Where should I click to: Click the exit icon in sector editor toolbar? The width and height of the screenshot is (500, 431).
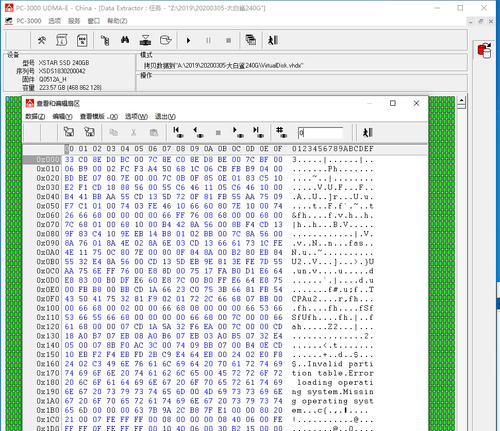[367, 132]
